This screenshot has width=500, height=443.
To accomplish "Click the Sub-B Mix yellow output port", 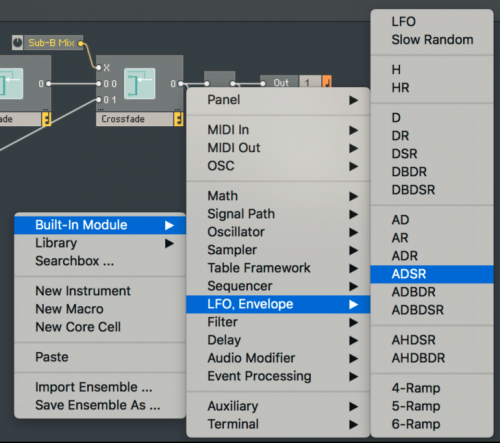I will tap(81, 43).
